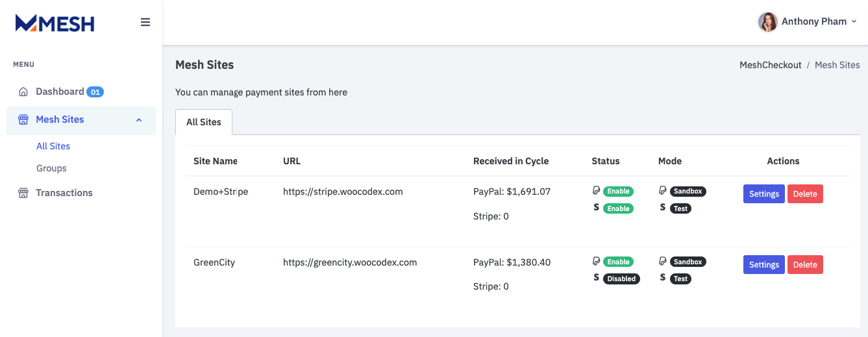Collapse the Mesh Sites menu chevron
Screen dimensions: 868x337
(139, 120)
